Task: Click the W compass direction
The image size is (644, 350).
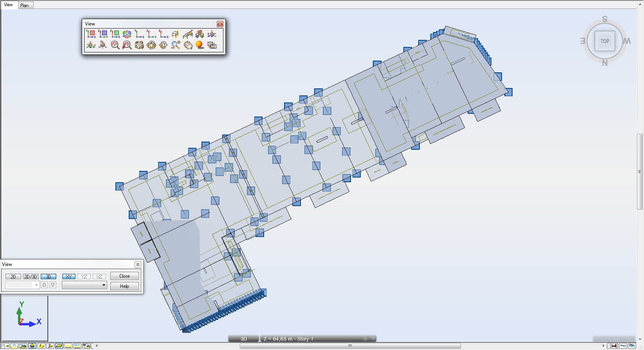Action: pos(627,41)
